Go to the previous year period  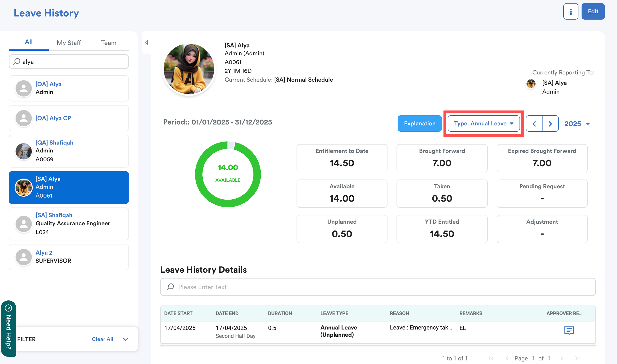click(534, 124)
